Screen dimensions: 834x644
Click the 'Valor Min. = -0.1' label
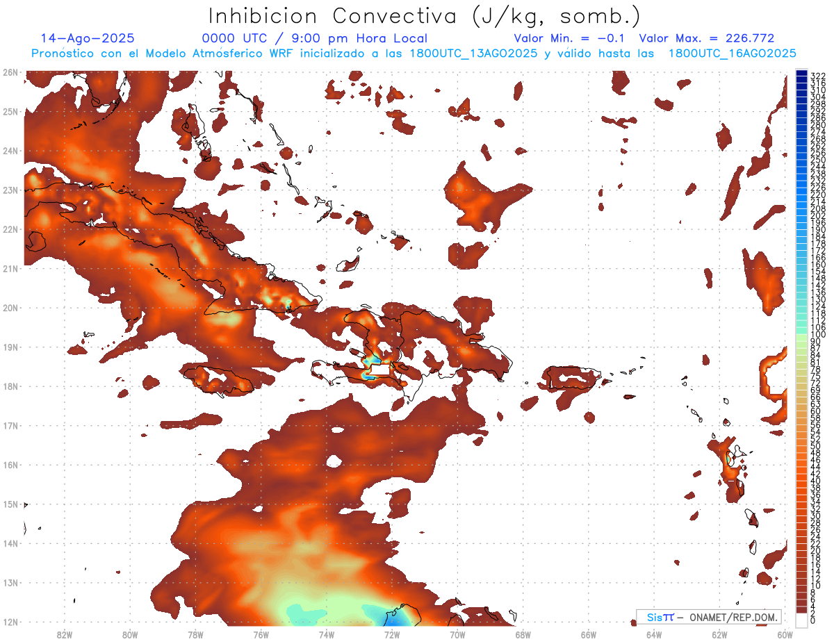tap(569, 38)
